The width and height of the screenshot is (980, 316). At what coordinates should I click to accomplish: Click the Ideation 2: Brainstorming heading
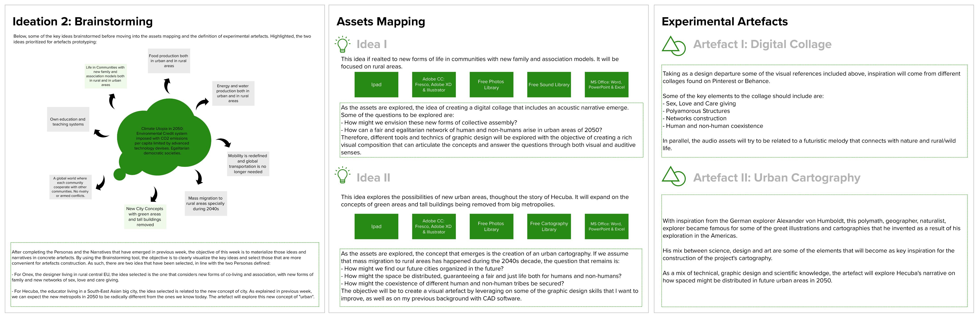pos(83,22)
